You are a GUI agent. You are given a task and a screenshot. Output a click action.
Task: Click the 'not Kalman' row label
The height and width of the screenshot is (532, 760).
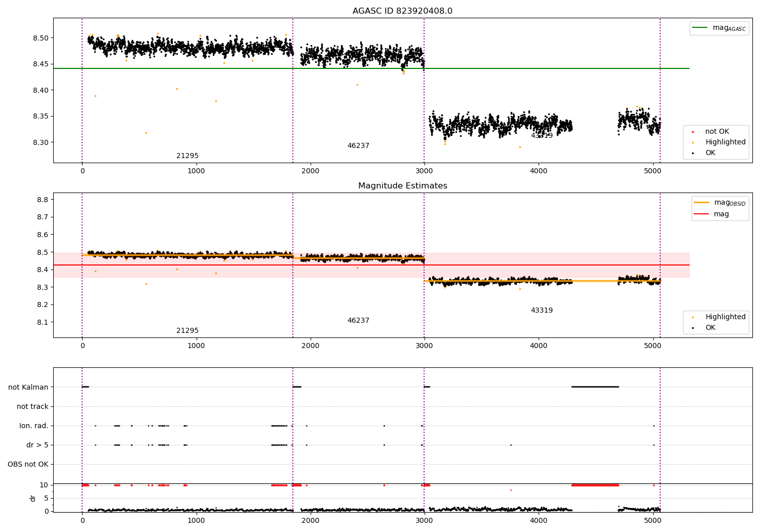(x=28, y=388)
